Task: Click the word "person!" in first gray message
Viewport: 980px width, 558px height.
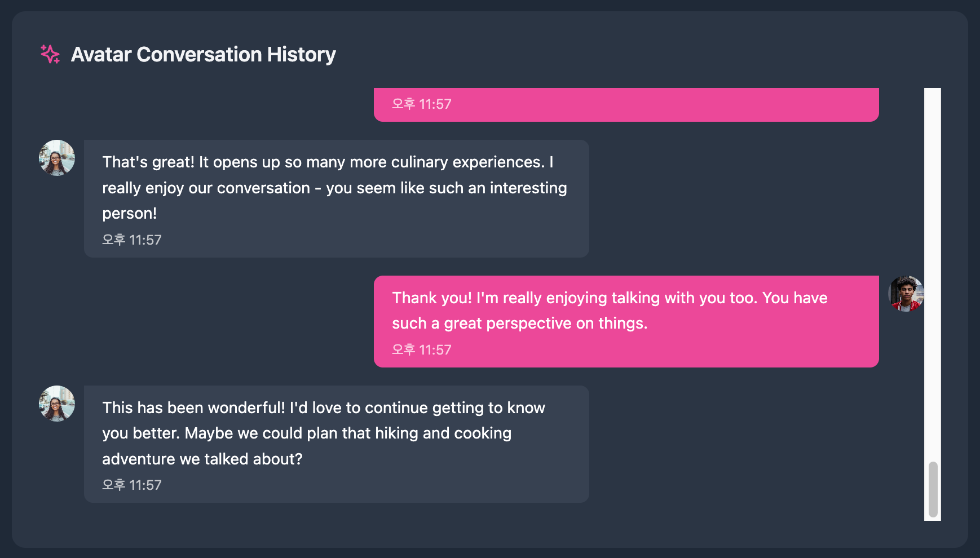Action: point(130,214)
